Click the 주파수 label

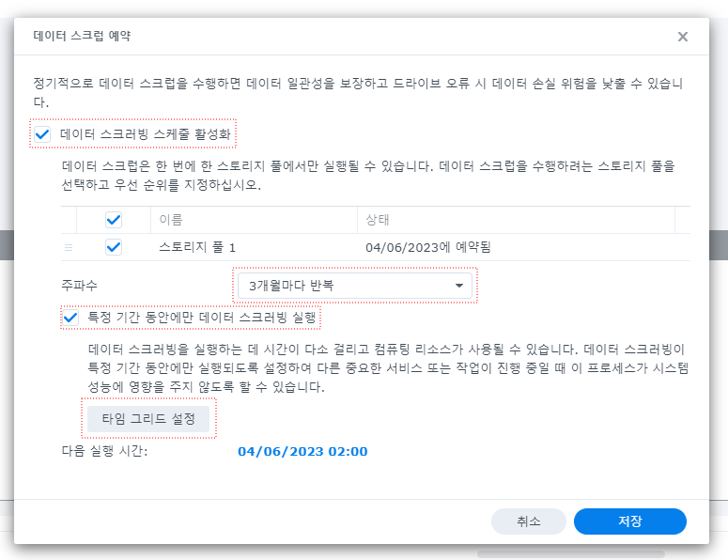[80, 285]
